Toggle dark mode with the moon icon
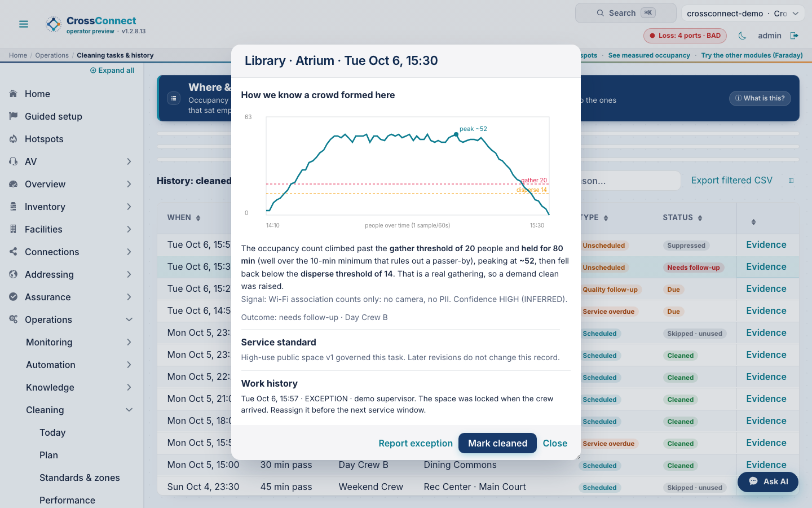Screen dimensions: 812x508 click(742, 36)
